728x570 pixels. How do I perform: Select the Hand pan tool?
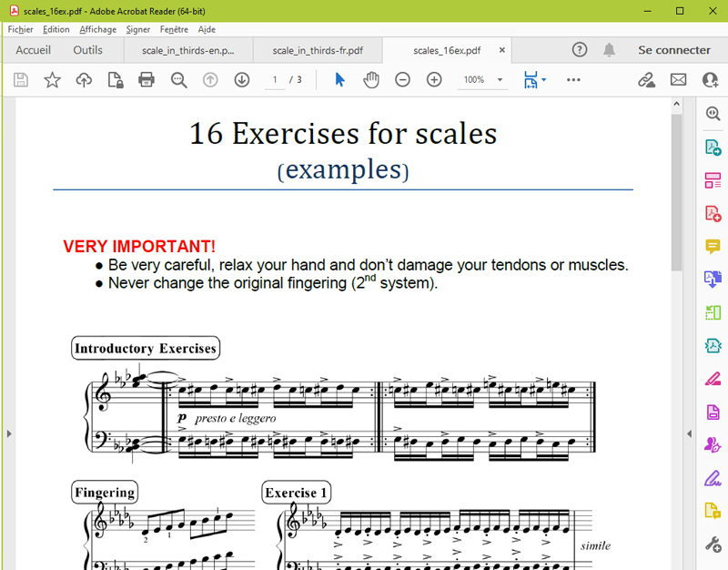tap(371, 80)
